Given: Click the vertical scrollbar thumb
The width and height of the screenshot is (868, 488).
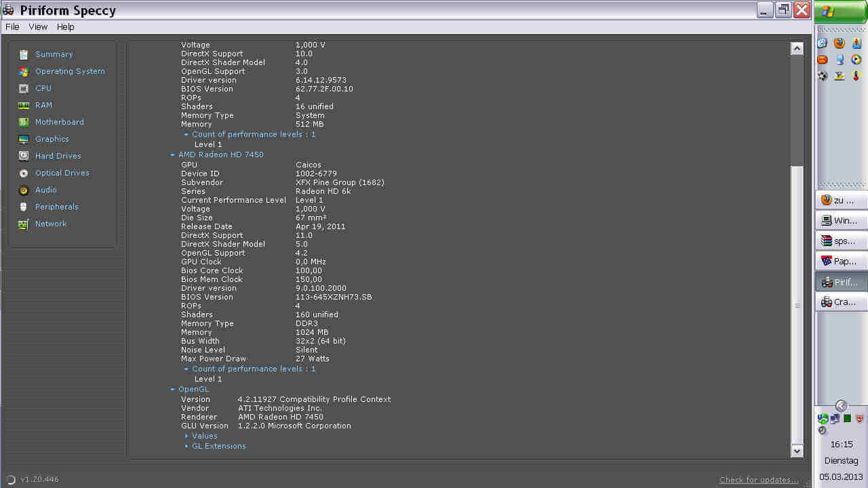Looking at the screenshot, I should click(797, 305).
